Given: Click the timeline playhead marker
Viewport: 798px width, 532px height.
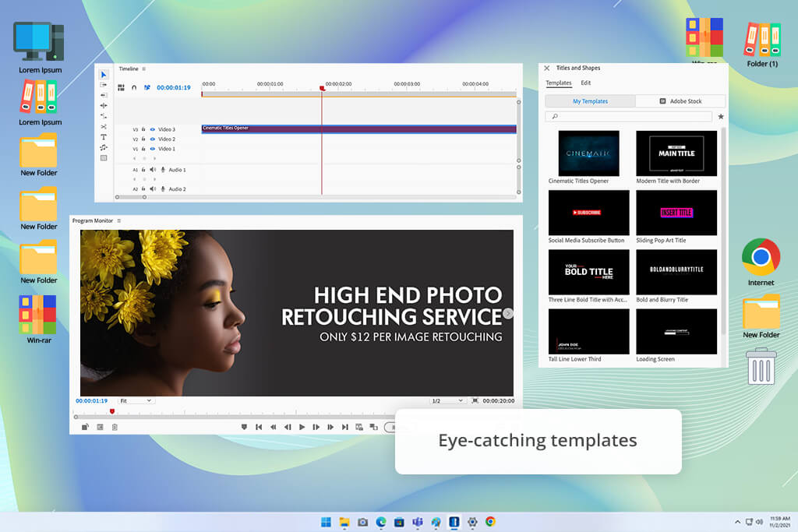Looking at the screenshot, I should point(322,89).
